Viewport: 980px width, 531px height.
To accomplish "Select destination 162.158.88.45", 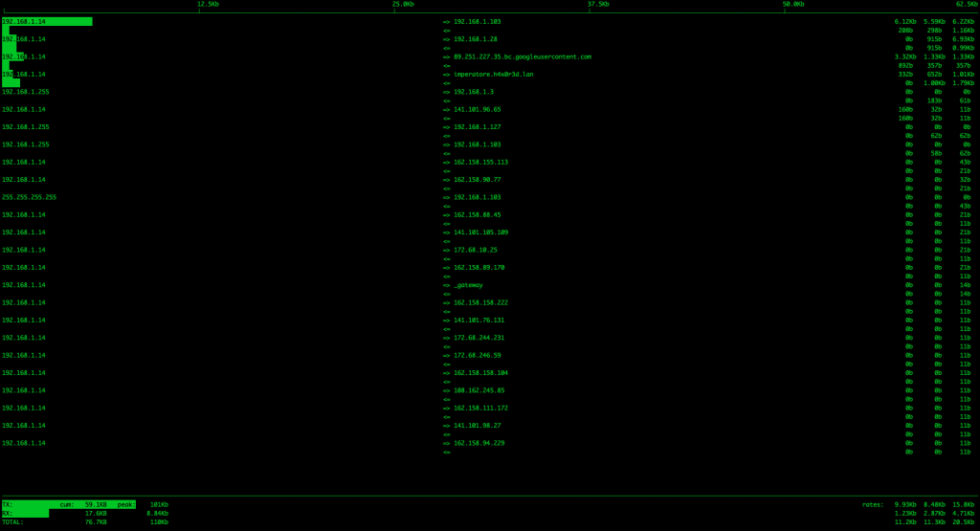I will 477,215.
